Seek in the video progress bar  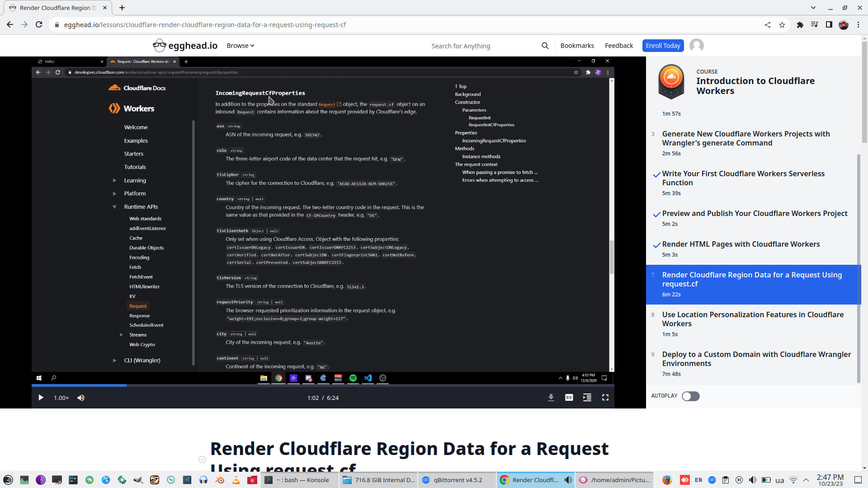pyautogui.click(x=316, y=385)
